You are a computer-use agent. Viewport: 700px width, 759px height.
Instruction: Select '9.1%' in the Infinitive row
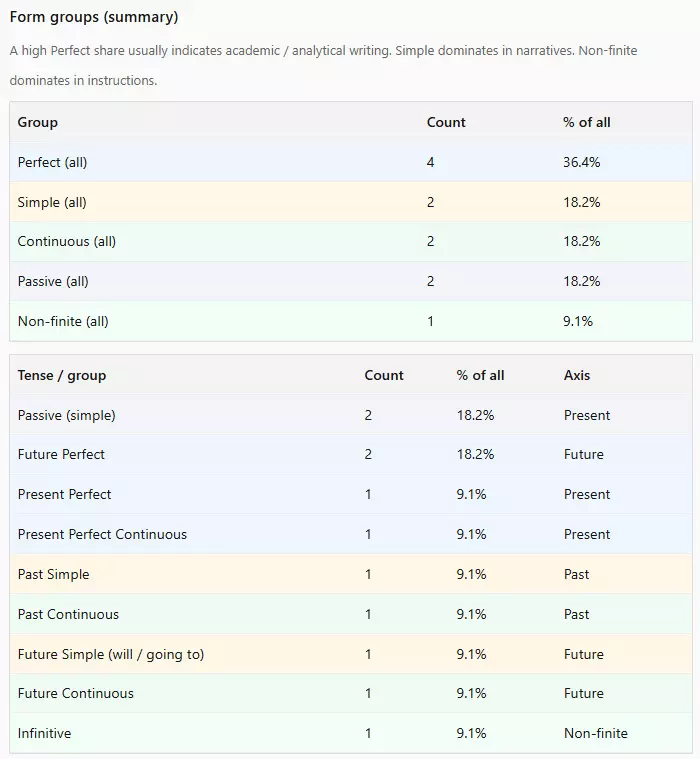click(x=472, y=733)
